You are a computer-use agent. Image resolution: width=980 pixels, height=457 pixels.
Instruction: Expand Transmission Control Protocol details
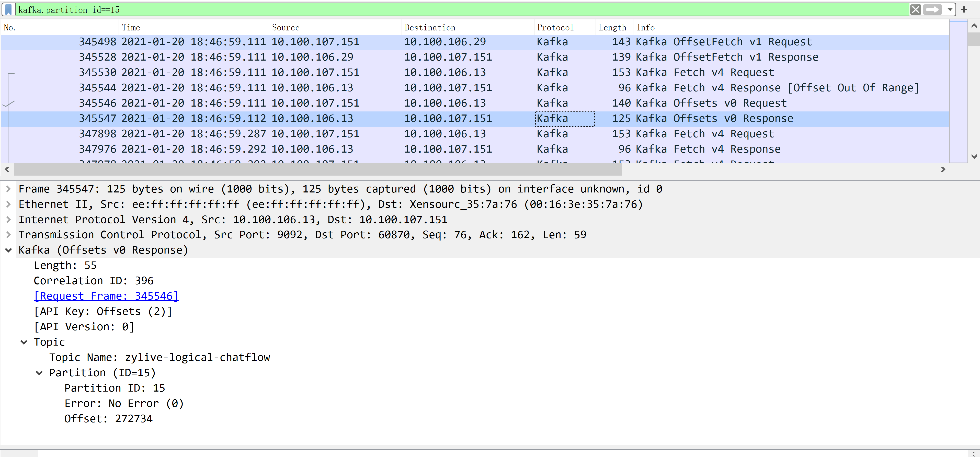click(x=8, y=235)
